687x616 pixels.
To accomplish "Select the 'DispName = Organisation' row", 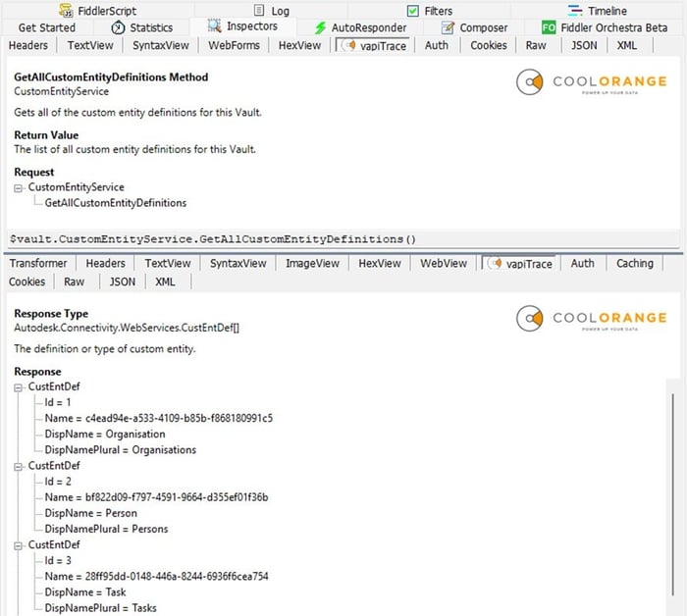I will [105, 435].
